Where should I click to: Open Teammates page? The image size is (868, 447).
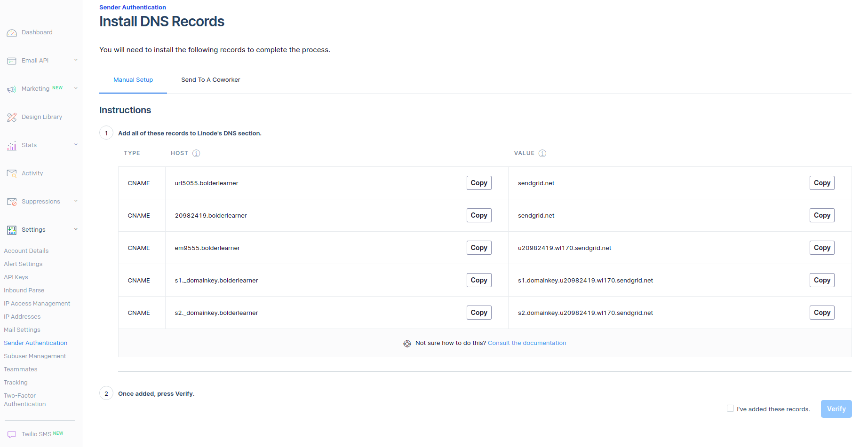tap(21, 369)
